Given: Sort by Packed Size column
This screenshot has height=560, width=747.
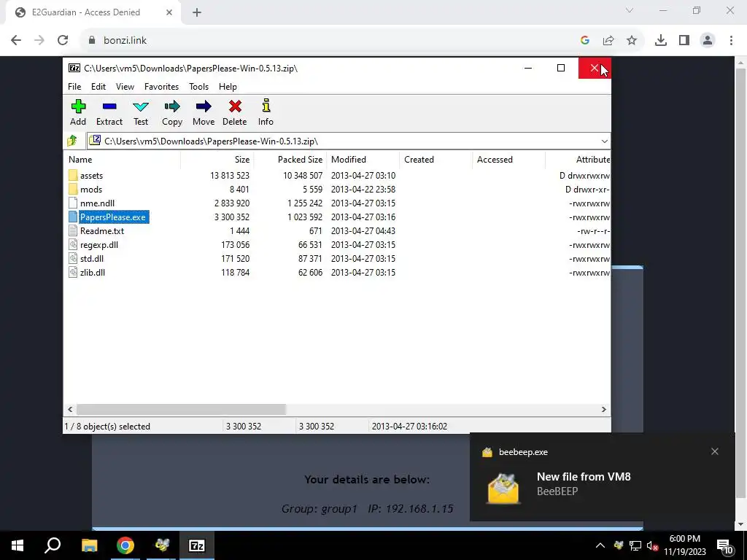Looking at the screenshot, I should tap(290, 160).
